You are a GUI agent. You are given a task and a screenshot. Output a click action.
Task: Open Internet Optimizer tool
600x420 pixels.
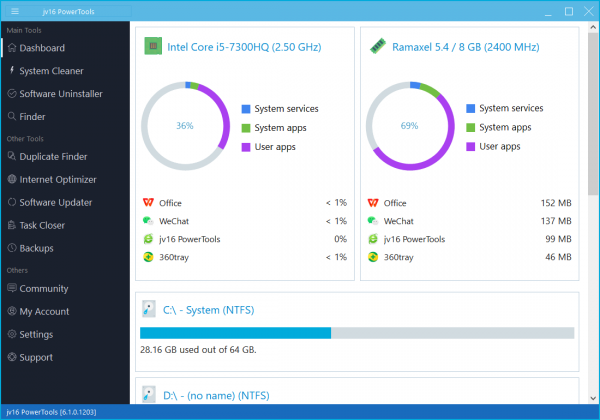point(65,179)
